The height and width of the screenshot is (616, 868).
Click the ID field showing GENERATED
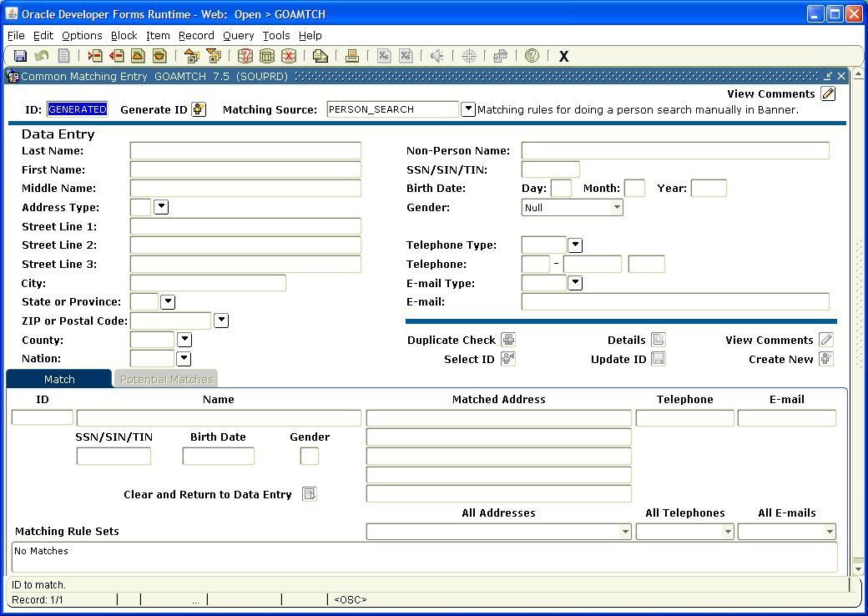[77, 109]
